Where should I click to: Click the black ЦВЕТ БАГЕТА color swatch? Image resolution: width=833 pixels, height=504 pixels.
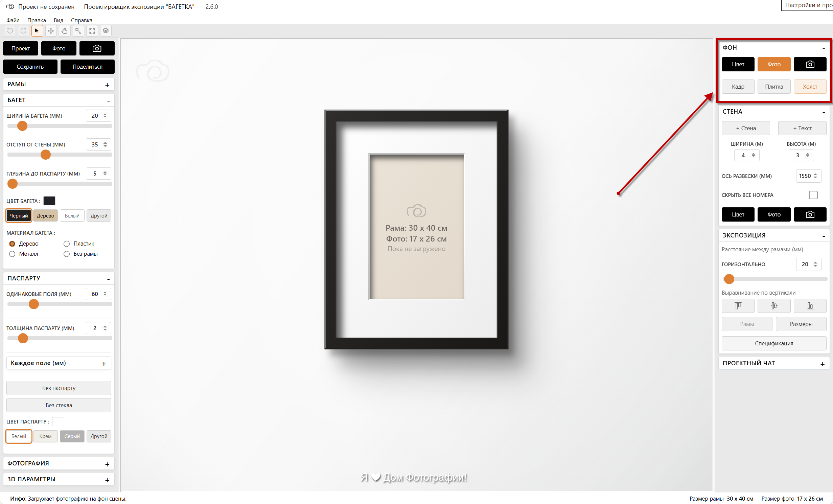coord(49,201)
